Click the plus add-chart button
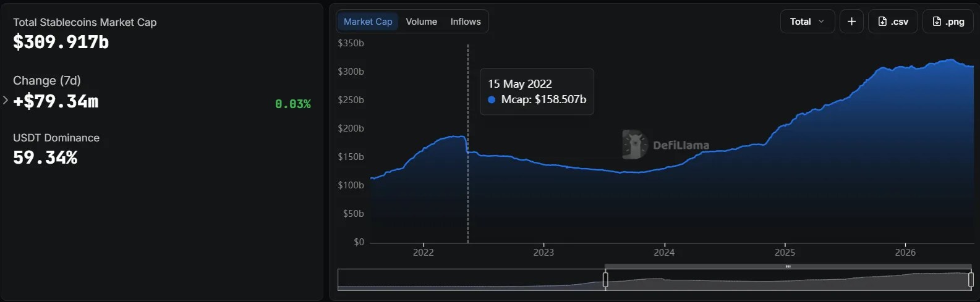Image resolution: width=980 pixels, height=302 pixels. pyautogui.click(x=851, y=22)
